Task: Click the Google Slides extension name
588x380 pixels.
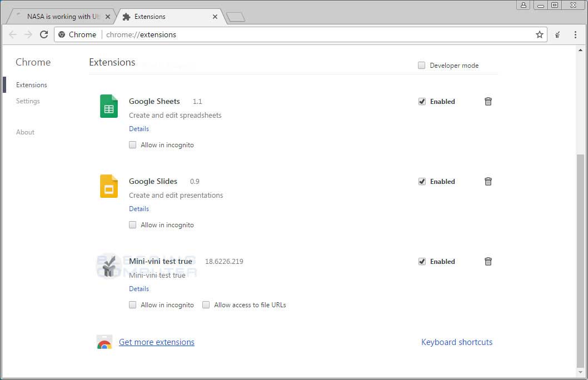Action: click(x=153, y=181)
